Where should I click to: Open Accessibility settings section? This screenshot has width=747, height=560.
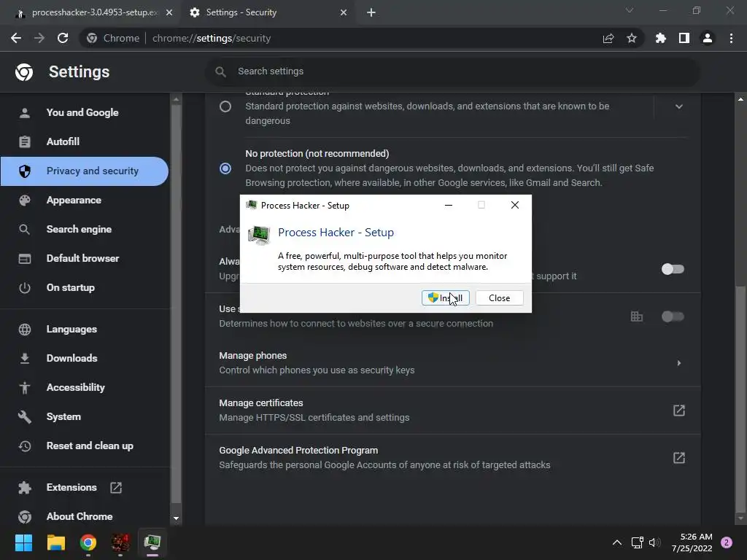point(85,388)
